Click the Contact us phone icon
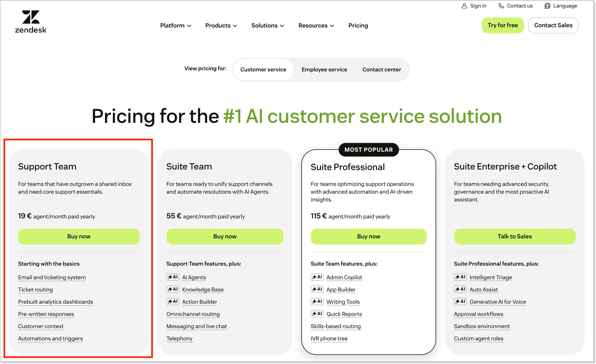 coord(501,6)
